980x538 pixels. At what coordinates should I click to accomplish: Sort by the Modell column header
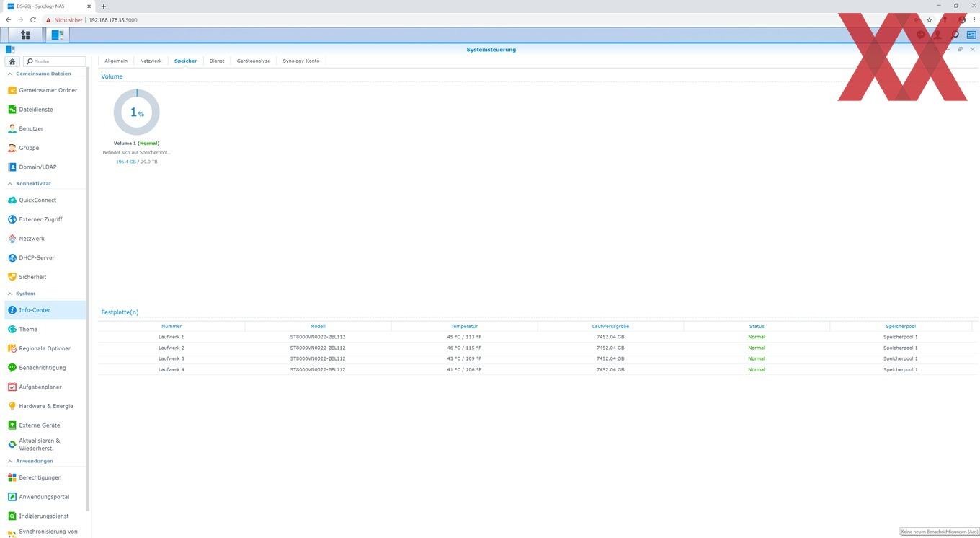tap(318, 326)
